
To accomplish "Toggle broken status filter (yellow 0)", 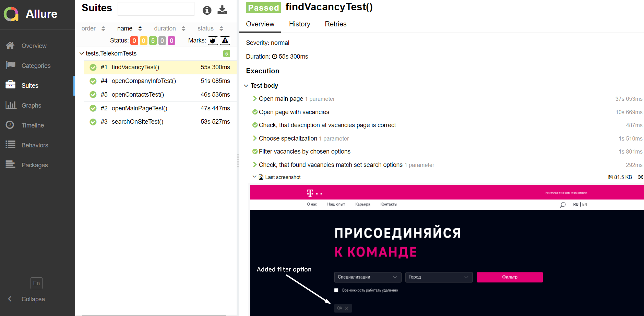I will 143,41.
